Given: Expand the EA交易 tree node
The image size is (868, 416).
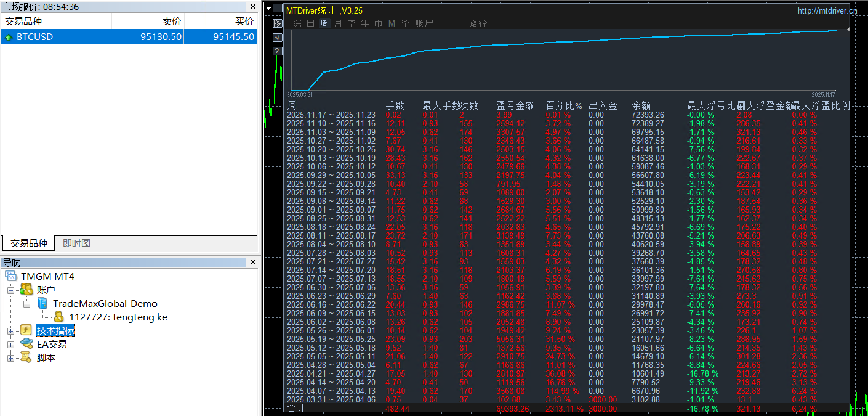Looking at the screenshot, I should [10, 345].
